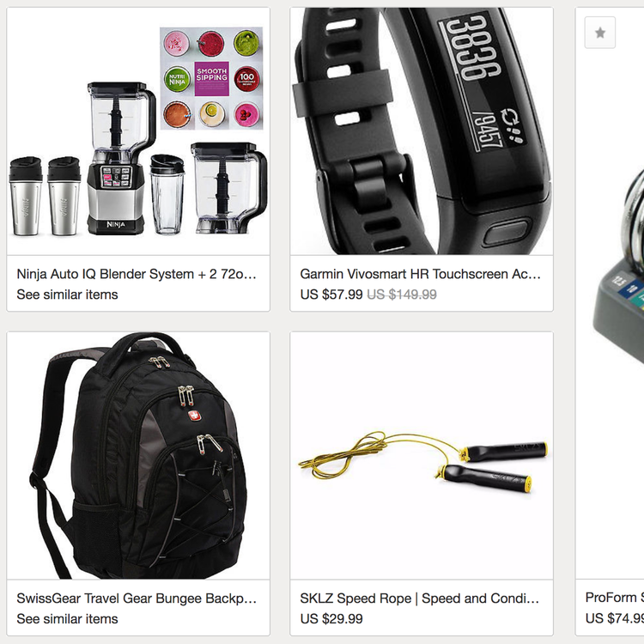Viewport: 644px width, 644px height.
Task: Open the SwissGear Travel Gear Bungee Backpack title
Action: click(x=137, y=598)
